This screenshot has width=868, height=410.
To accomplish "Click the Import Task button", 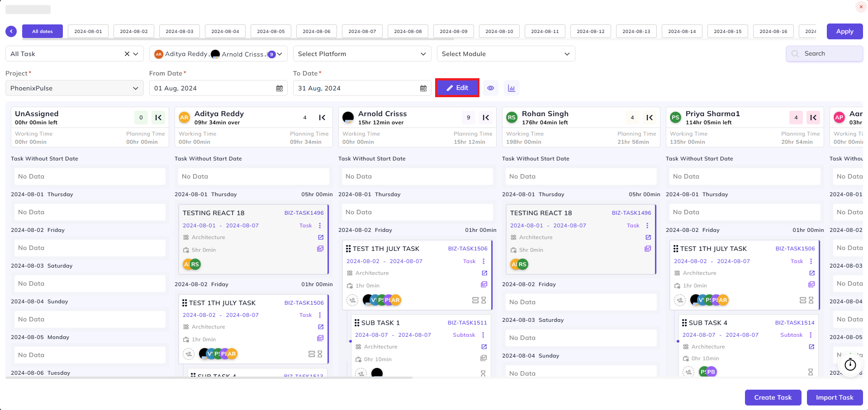I will [x=835, y=397].
